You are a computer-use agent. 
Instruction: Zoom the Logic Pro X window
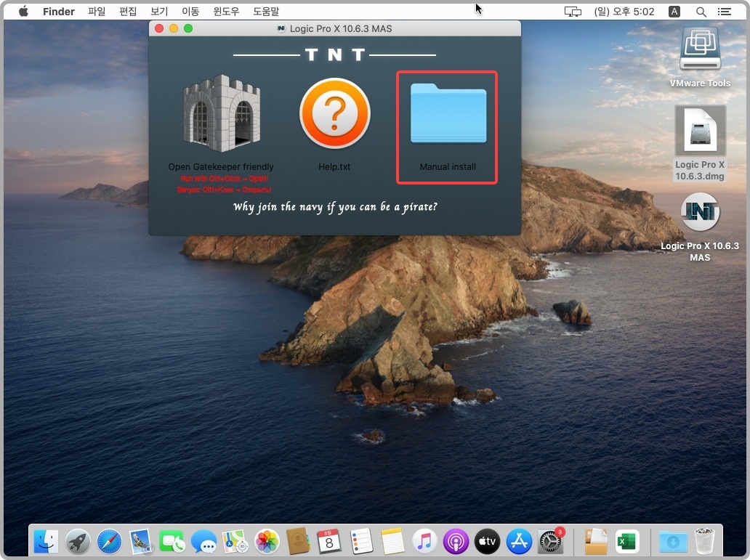tap(188, 29)
